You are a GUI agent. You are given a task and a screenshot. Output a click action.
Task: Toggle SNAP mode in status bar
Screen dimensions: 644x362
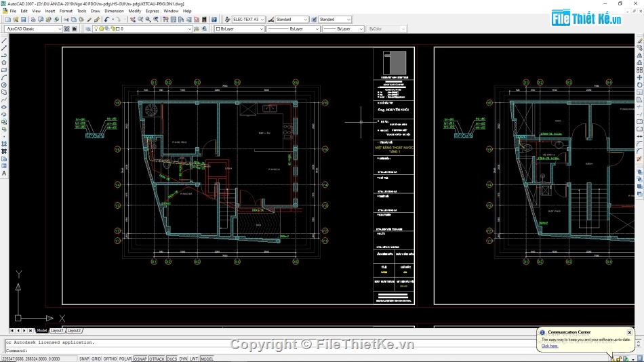click(x=84, y=359)
